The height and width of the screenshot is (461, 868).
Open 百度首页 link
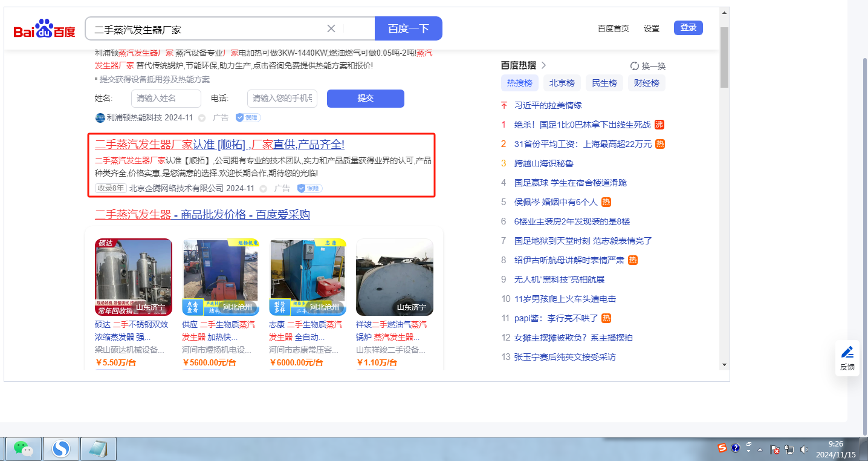click(614, 28)
